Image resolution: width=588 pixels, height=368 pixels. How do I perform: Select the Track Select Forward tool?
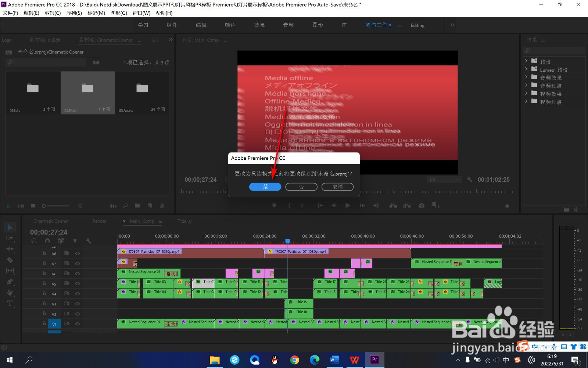coord(10,238)
